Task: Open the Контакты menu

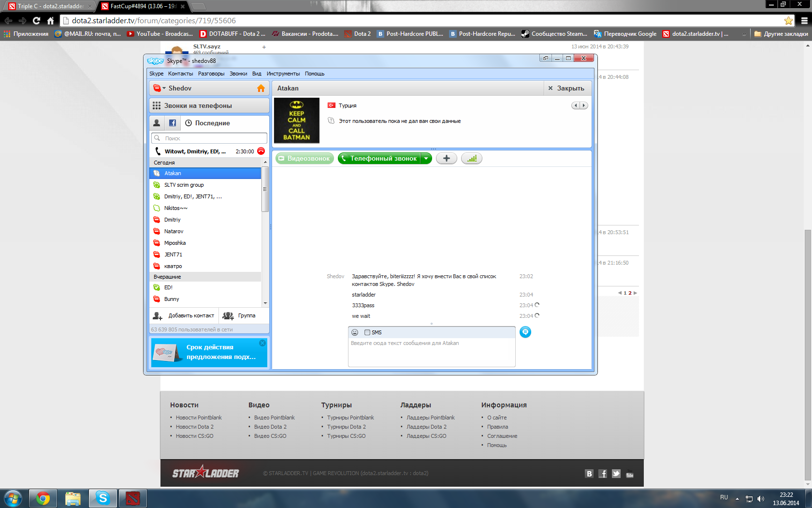Action: 180,74
